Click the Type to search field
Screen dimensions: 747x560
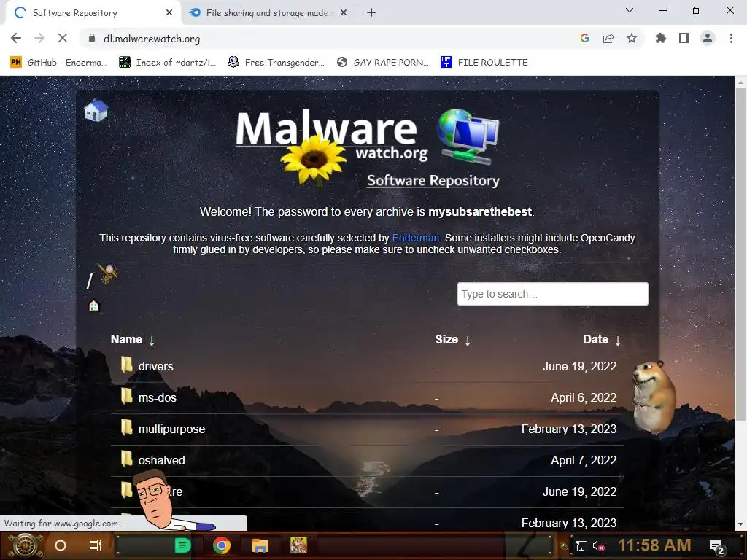tap(553, 294)
